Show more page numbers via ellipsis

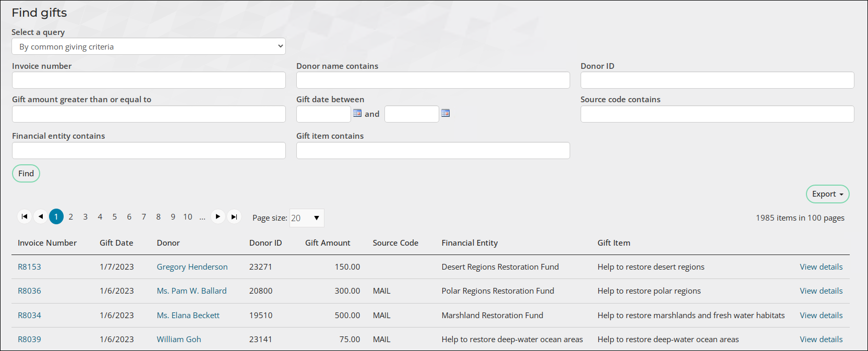coord(202,216)
